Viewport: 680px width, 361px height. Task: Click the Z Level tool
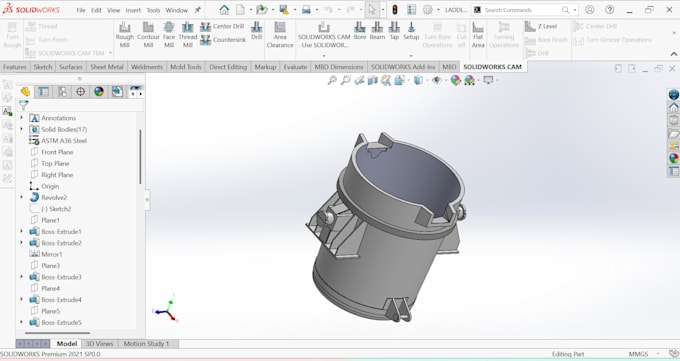click(x=541, y=26)
